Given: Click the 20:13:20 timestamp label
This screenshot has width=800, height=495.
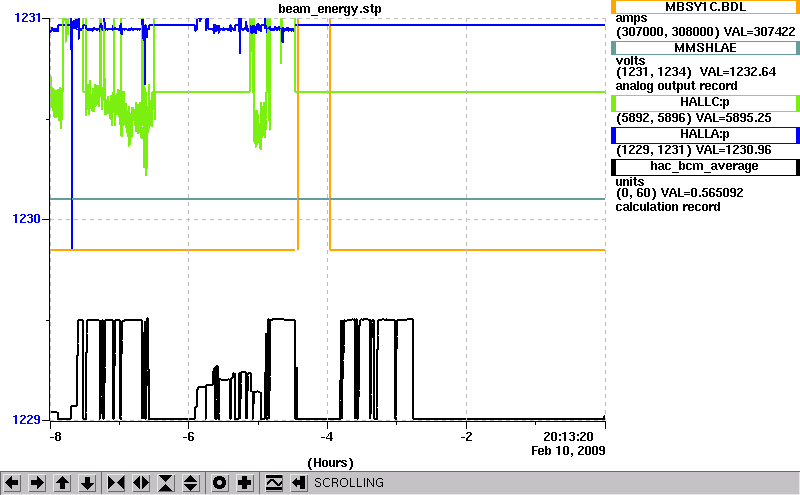Looking at the screenshot, I should pyautogui.click(x=568, y=437).
